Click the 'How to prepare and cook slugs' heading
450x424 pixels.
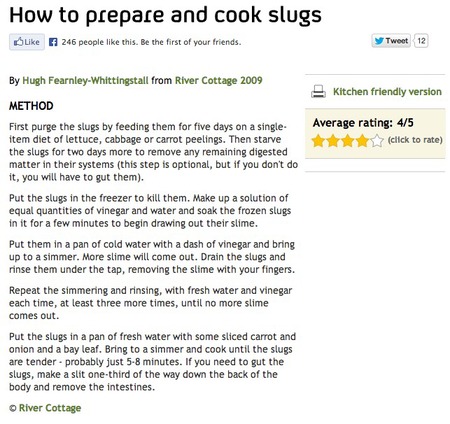tap(165, 15)
